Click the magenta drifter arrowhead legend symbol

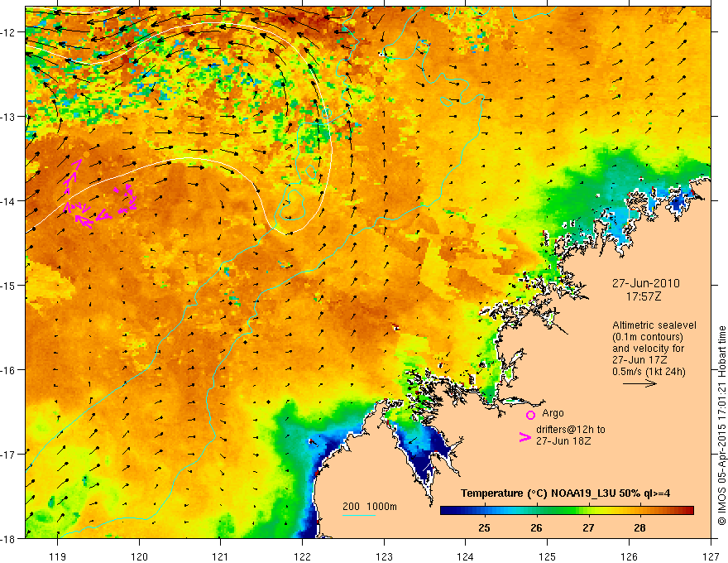point(524,437)
